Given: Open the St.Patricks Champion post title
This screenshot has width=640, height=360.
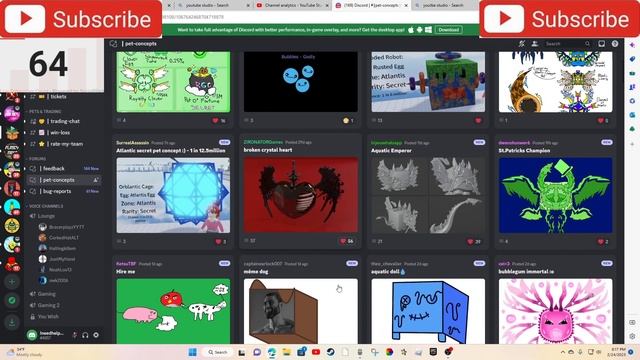Looking at the screenshot, I should tap(524, 151).
